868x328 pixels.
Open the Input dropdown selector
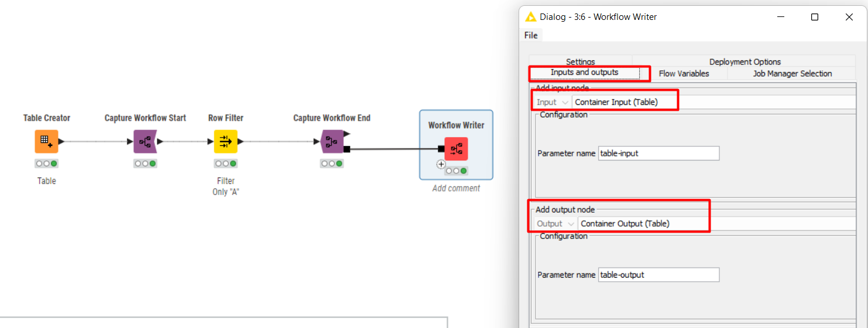[553, 102]
